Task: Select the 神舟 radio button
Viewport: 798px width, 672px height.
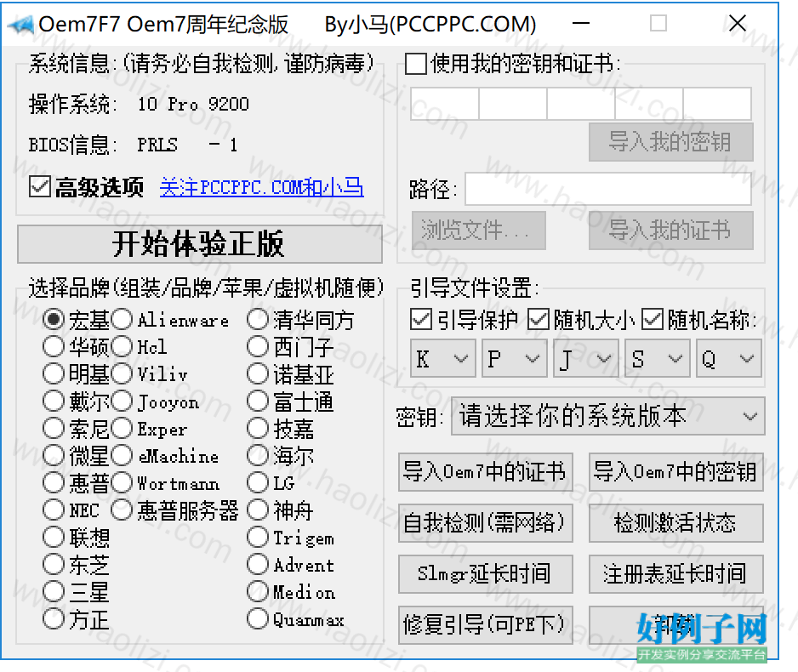Action: pyautogui.click(x=258, y=510)
